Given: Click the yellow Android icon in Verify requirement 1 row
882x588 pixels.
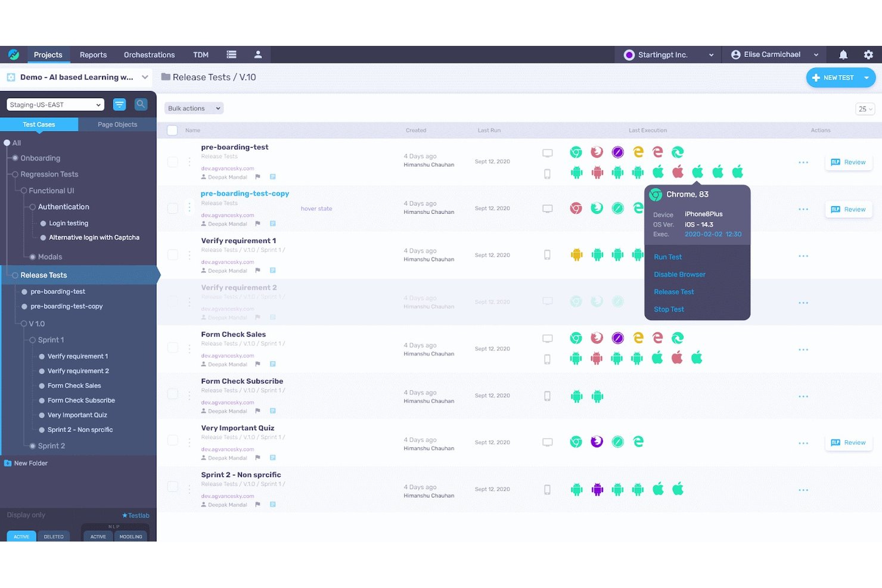Looking at the screenshot, I should pyautogui.click(x=576, y=255).
